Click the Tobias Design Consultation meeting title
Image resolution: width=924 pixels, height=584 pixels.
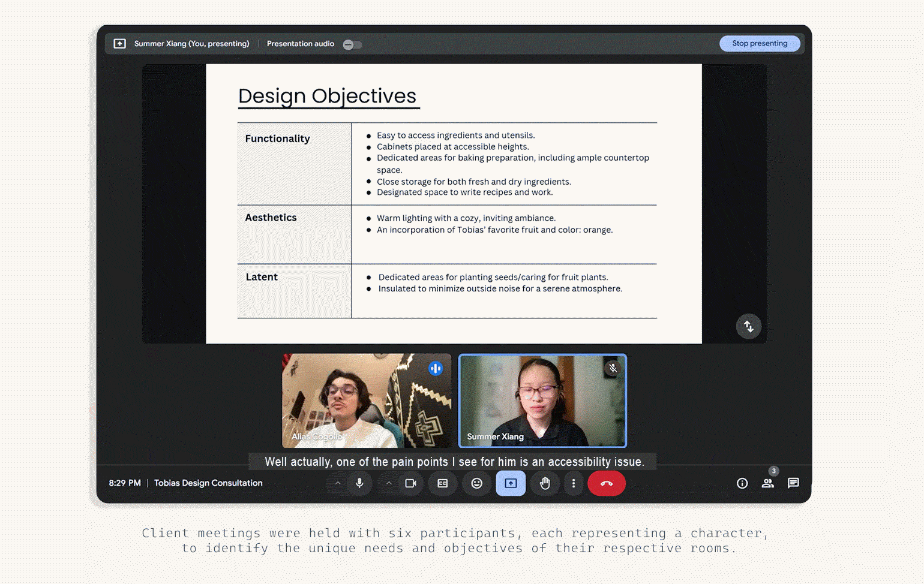(208, 483)
